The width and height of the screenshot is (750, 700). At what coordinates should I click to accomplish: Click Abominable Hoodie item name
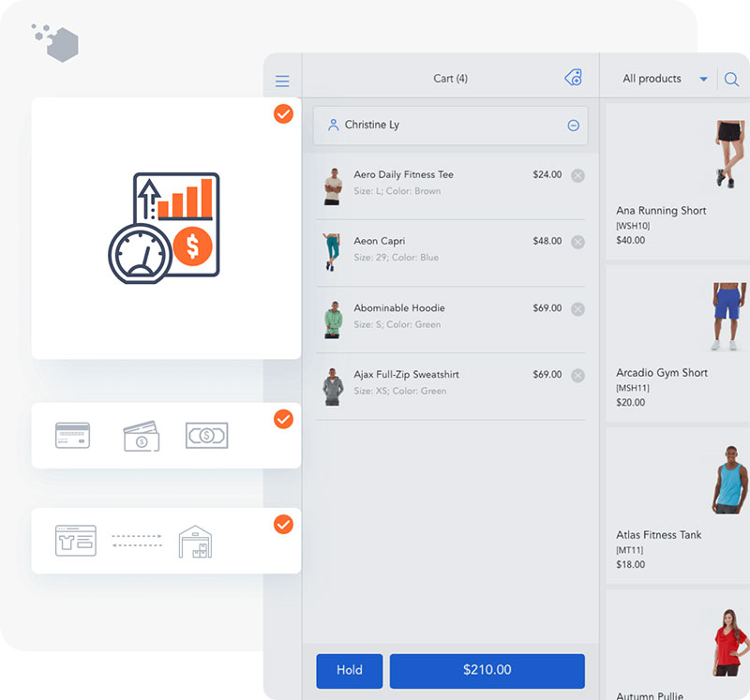point(399,308)
